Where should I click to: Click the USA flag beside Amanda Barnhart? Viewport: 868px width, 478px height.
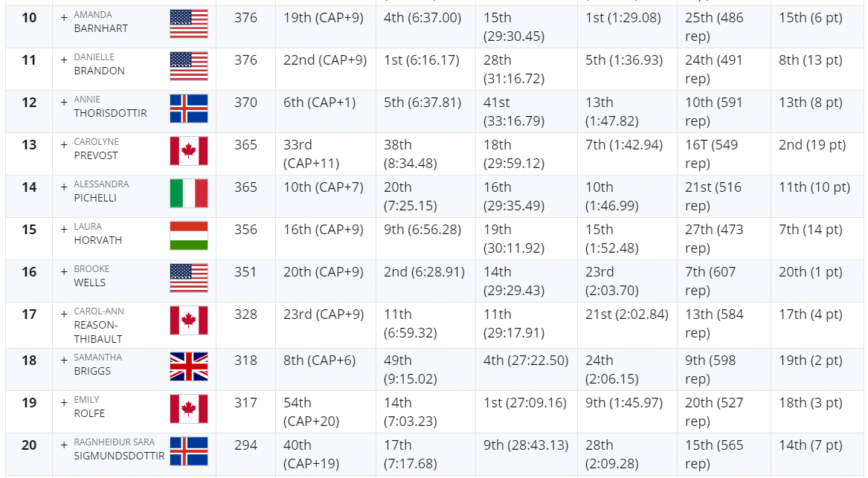pos(189,24)
